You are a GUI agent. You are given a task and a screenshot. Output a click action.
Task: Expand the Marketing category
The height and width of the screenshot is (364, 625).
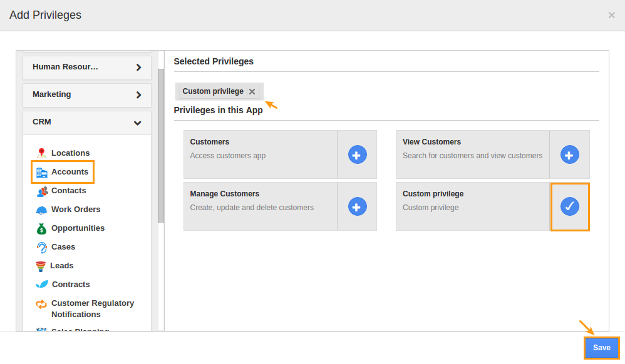(x=86, y=95)
